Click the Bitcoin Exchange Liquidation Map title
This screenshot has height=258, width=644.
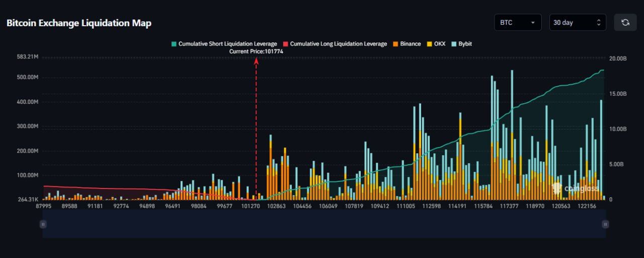pos(79,23)
